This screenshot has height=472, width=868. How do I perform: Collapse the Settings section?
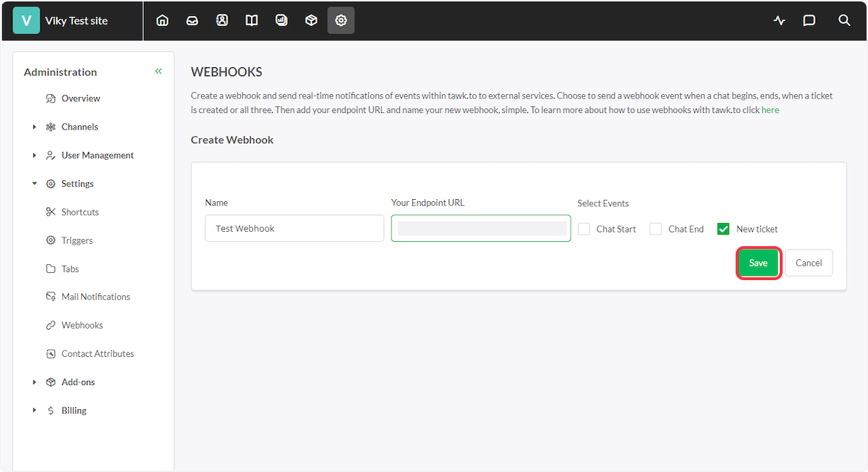[35, 184]
